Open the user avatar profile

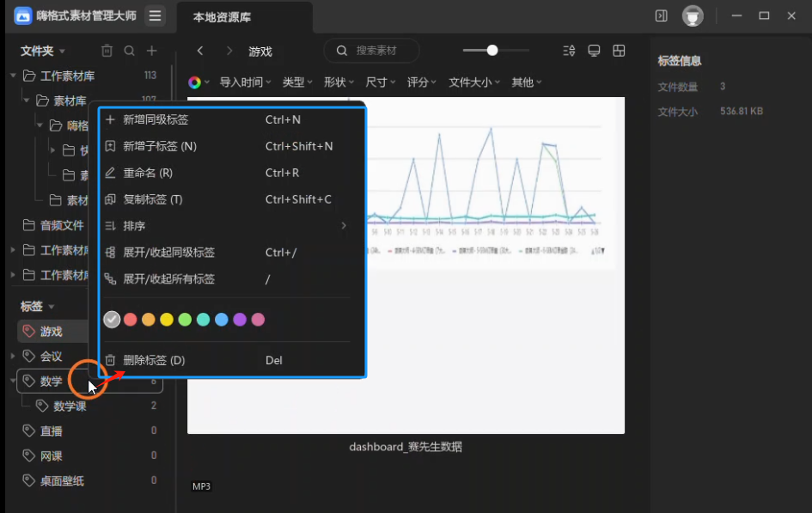693,16
